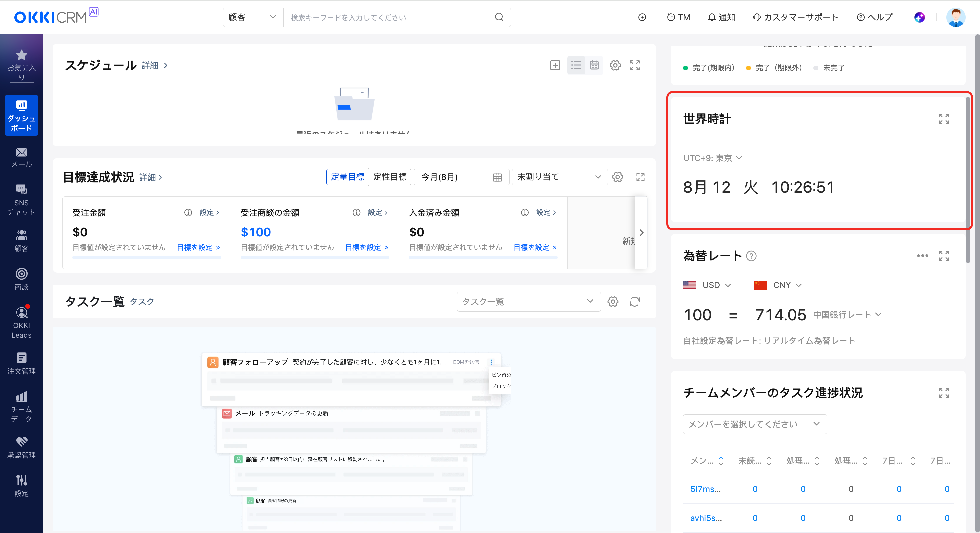The width and height of the screenshot is (980, 533).
Task: Focus the keyword search field
Action: tap(388, 17)
